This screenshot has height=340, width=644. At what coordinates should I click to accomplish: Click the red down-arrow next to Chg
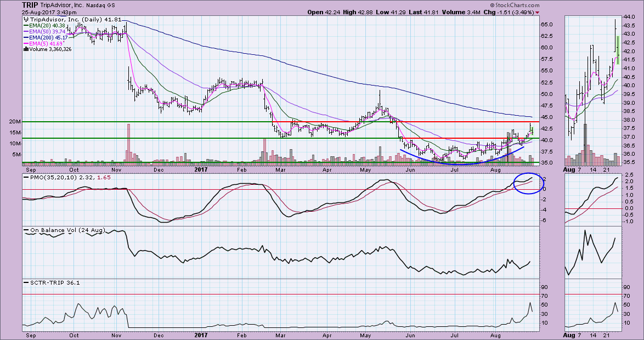pos(537,12)
